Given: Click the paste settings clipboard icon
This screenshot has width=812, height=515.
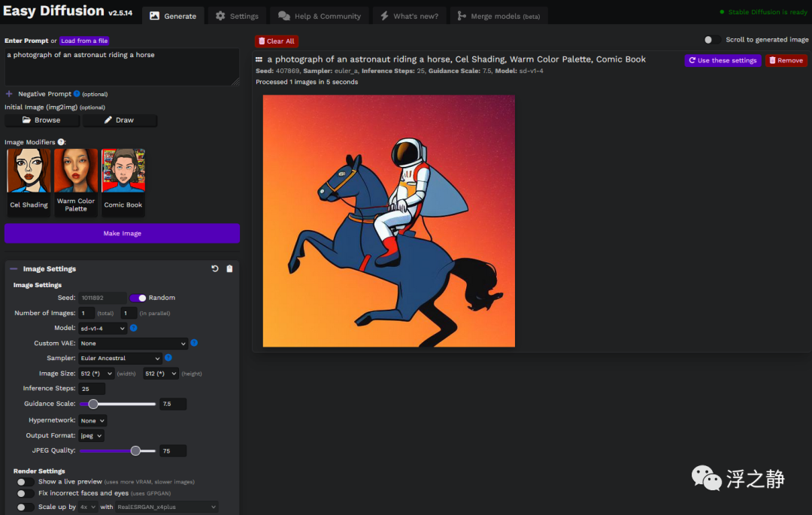Looking at the screenshot, I should [229, 268].
